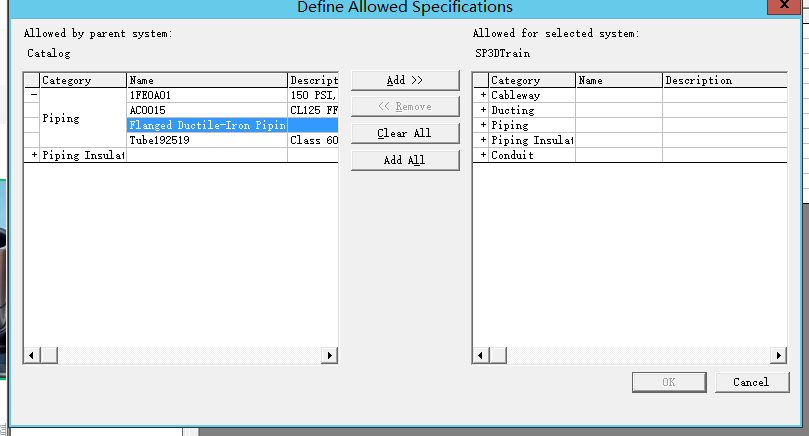Click Piping Insulation label in left table
The width and height of the screenshot is (809, 436).
[x=83, y=155]
